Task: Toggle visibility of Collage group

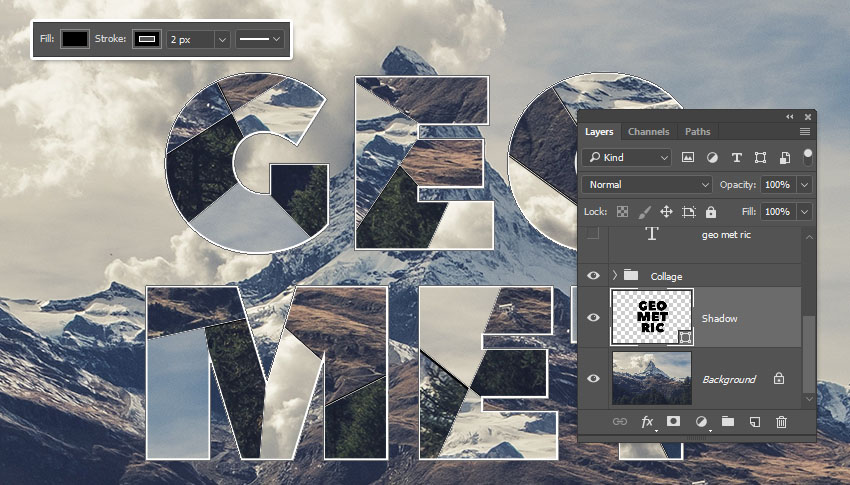Action: tap(593, 275)
